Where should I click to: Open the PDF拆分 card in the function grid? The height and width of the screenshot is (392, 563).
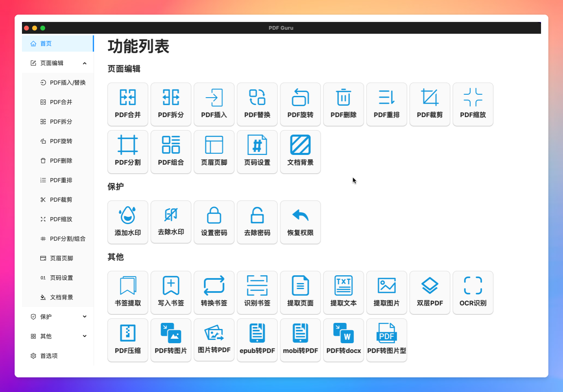pyautogui.click(x=171, y=105)
